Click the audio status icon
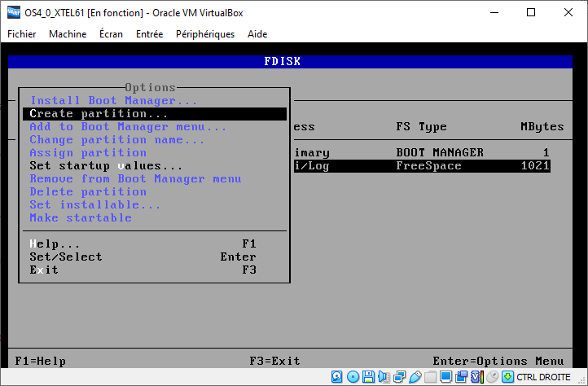Screen dimensions: 588x386 384,377
